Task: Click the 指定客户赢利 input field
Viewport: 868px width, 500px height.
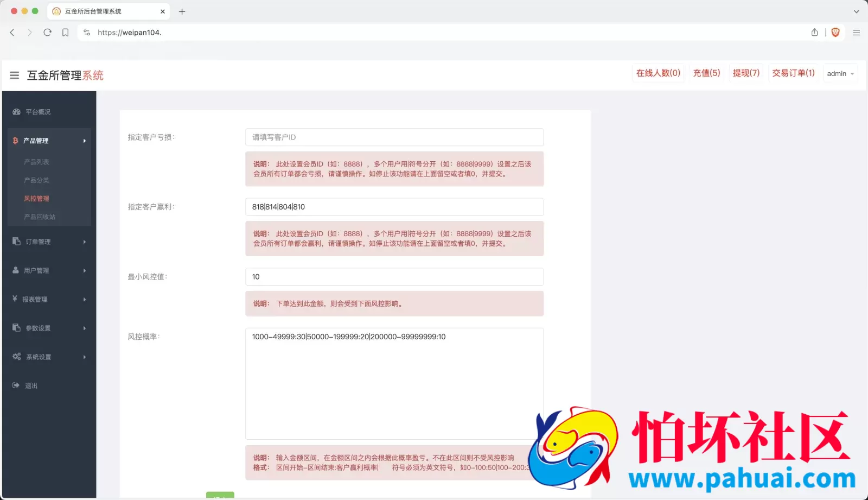Action: (394, 207)
